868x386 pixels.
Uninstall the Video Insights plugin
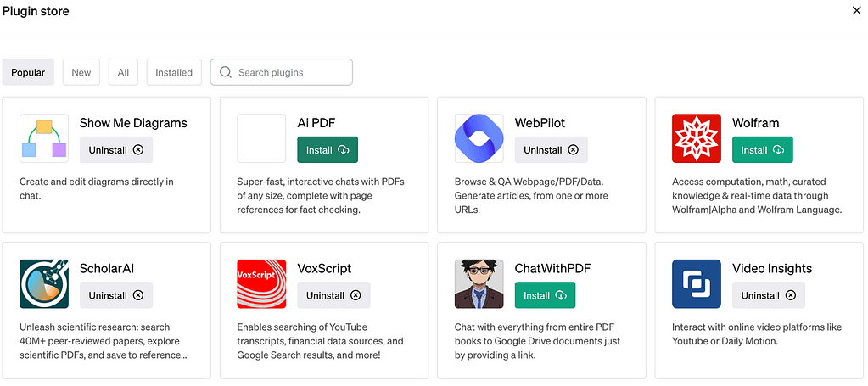coord(769,295)
